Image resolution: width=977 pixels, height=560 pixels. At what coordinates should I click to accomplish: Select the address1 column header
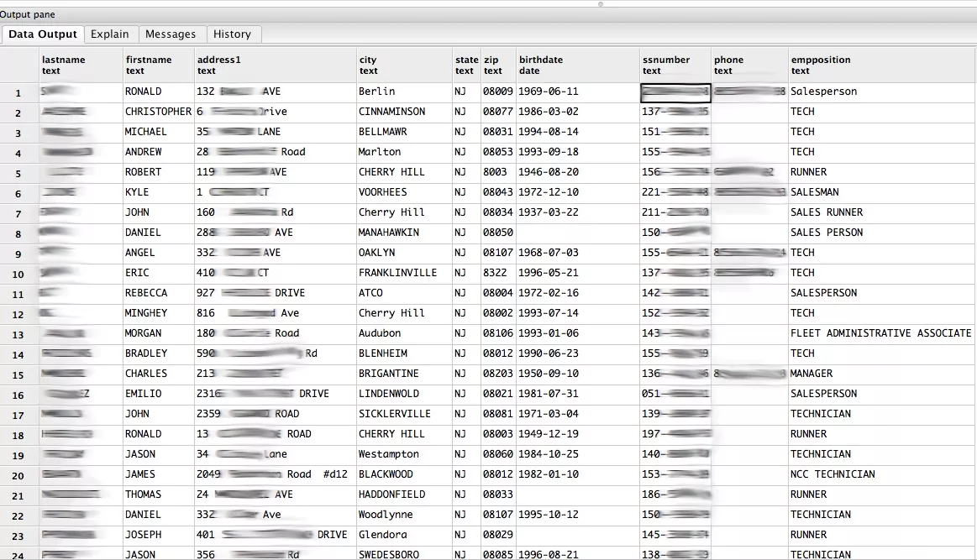[x=276, y=65]
